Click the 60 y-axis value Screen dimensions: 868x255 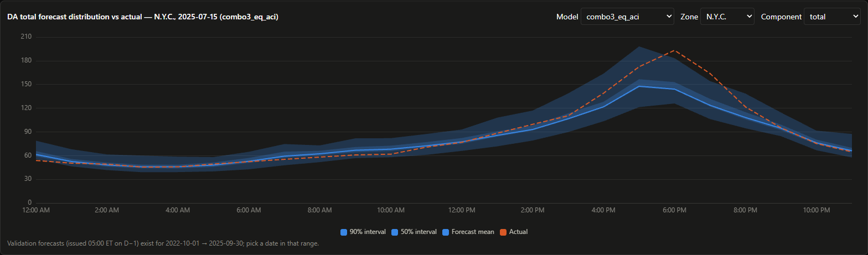tap(28, 155)
